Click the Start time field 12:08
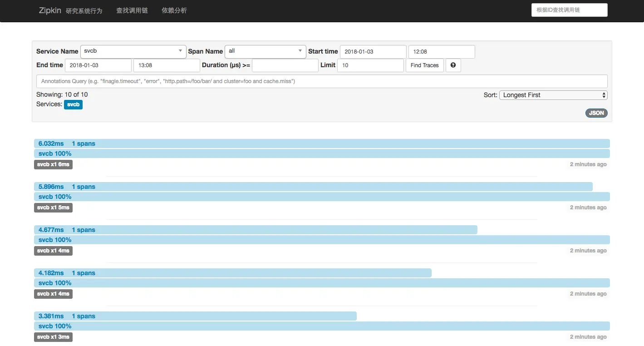Viewport: 644px width, 346px height. coord(442,52)
